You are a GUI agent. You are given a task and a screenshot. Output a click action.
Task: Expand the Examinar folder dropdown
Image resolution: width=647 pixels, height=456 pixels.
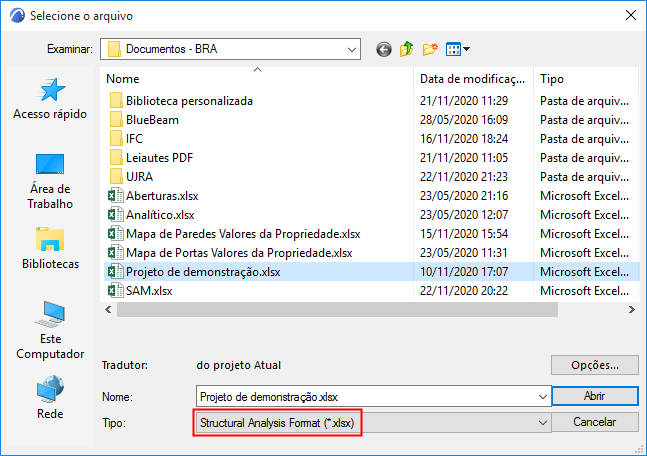(x=352, y=50)
